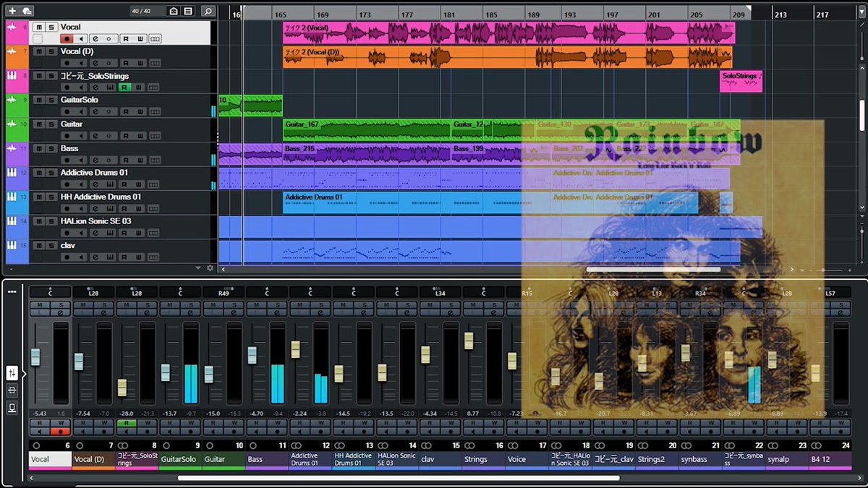Select the Vocal channel name tab in mixer
Image resolution: width=868 pixels, height=488 pixels.
pyautogui.click(x=50, y=459)
